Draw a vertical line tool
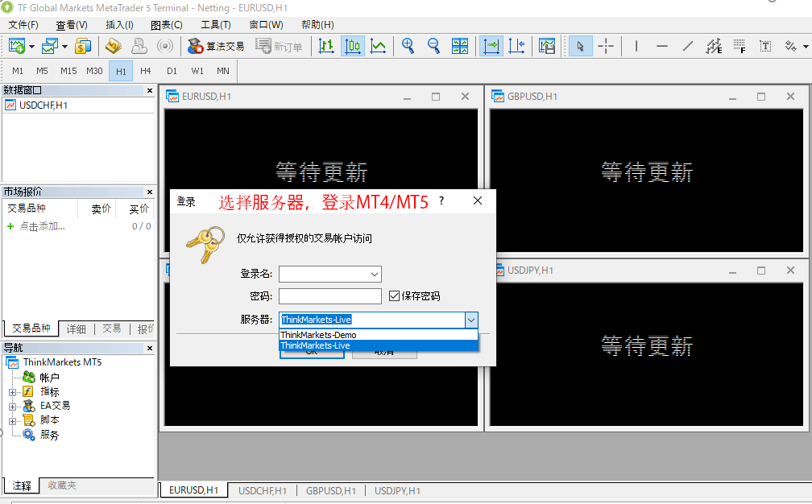Screen dimensions: 812x504 point(636,46)
